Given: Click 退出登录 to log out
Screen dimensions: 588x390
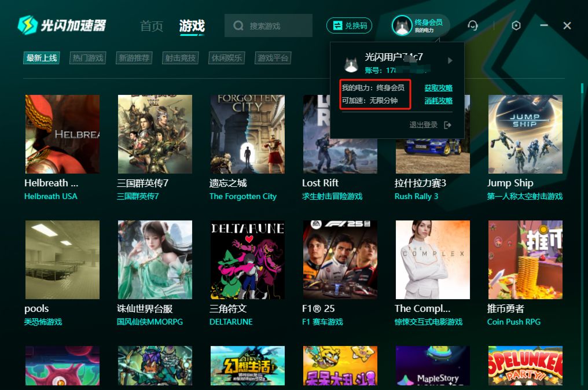Looking at the screenshot, I should point(424,125).
